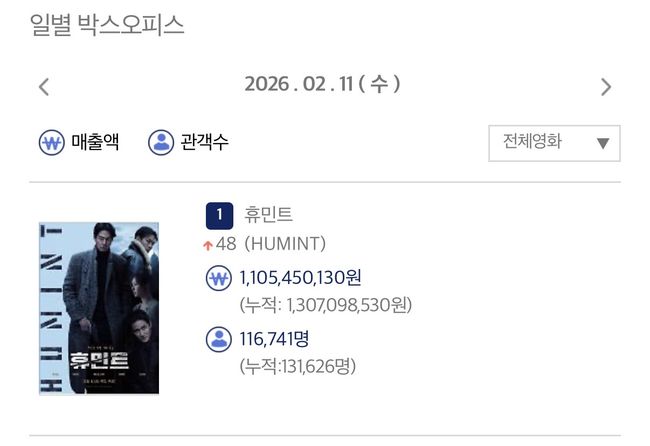Click won icon next to 1,105,450,130원

[x=218, y=278]
